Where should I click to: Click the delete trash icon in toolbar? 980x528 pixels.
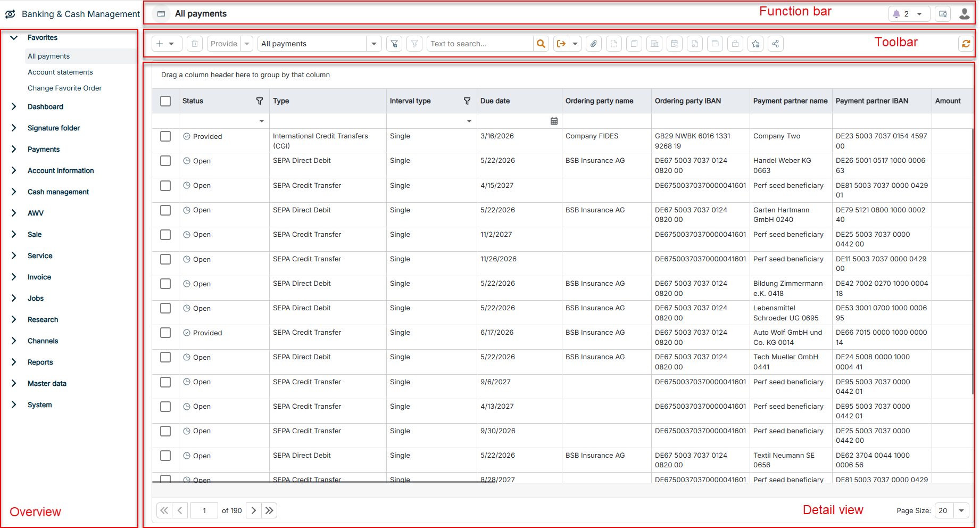click(x=195, y=44)
